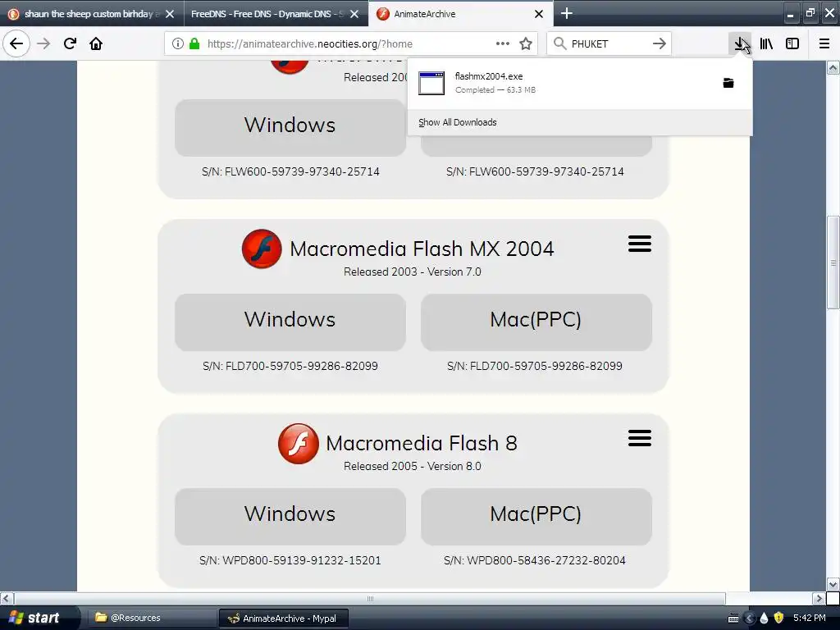Image resolution: width=840 pixels, height=630 pixels.
Task: Click the 5:42 PM clock
Action: pyautogui.click(x=810, y=618)
